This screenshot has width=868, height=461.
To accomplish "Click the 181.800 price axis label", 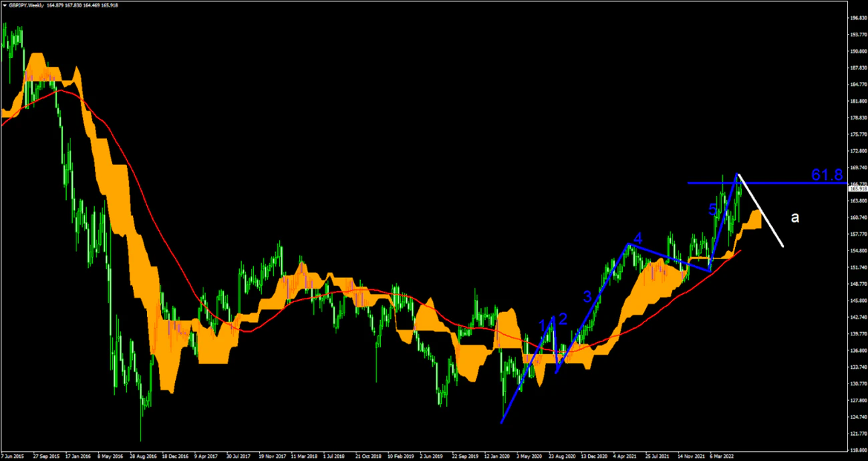I will (x=857, y=102).
